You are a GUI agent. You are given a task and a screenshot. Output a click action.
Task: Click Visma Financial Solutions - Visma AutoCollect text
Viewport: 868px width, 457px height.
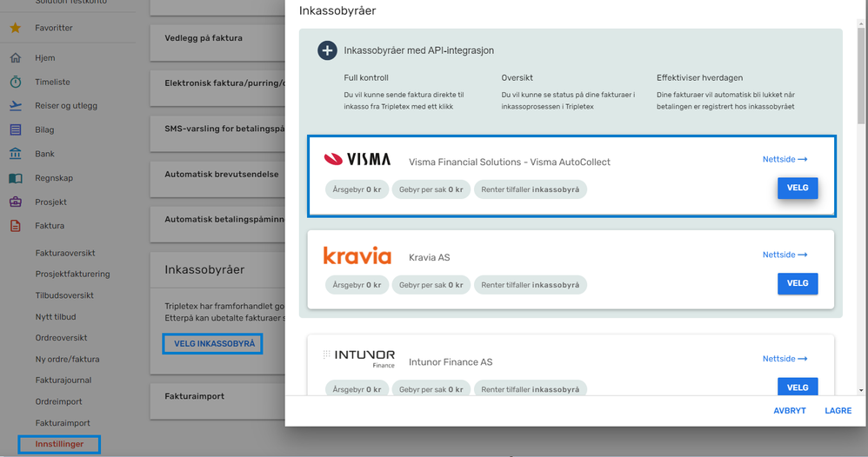510,162
